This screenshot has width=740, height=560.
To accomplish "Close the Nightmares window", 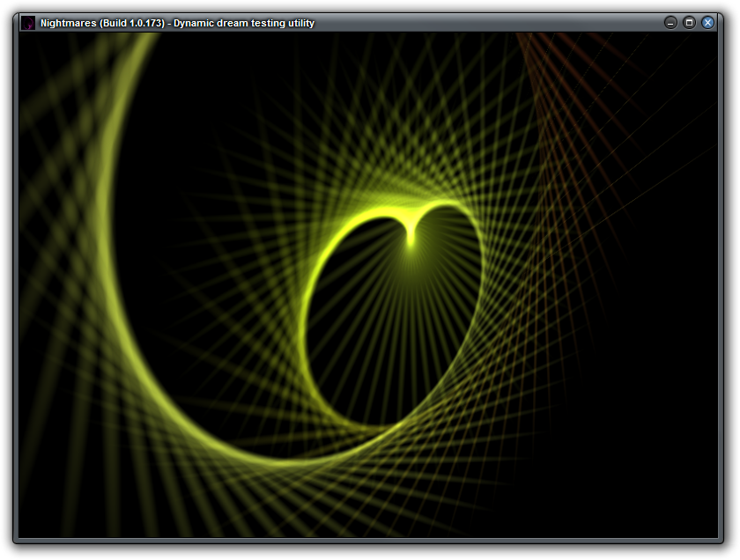I will click(707, 22).
